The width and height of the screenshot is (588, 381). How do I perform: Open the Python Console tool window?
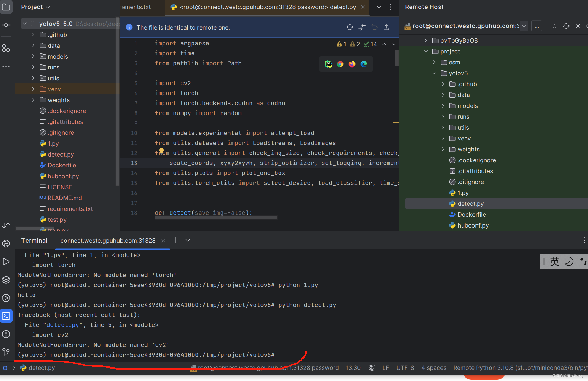point(6,244)
